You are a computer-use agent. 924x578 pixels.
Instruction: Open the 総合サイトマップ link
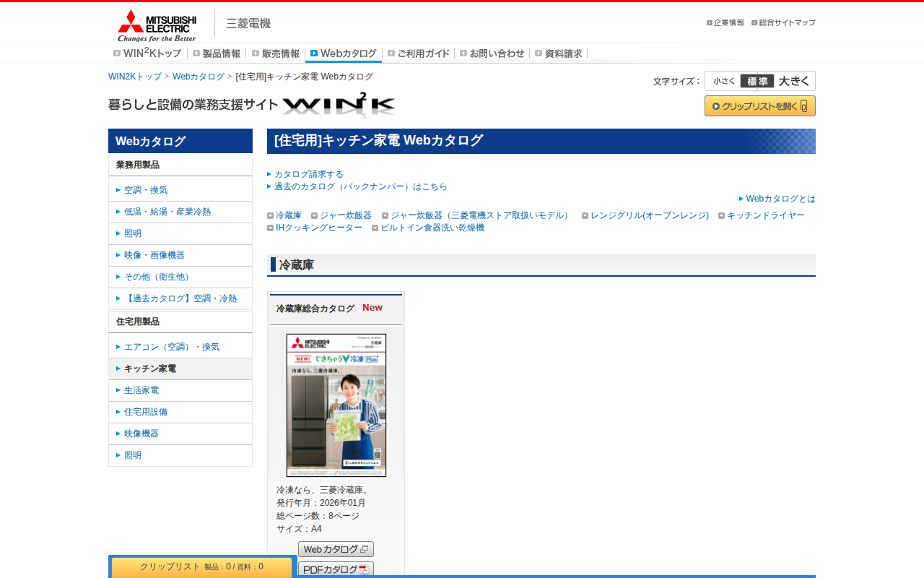coord(783,22)
